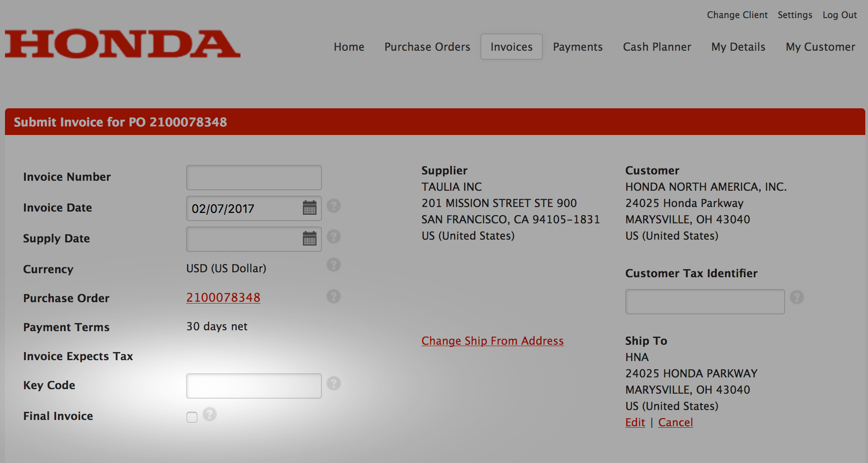Screen dimensions: 868x463
Task: Click '24025 HONDA PARKWAY' ship-to line
Action: point(691,373)
